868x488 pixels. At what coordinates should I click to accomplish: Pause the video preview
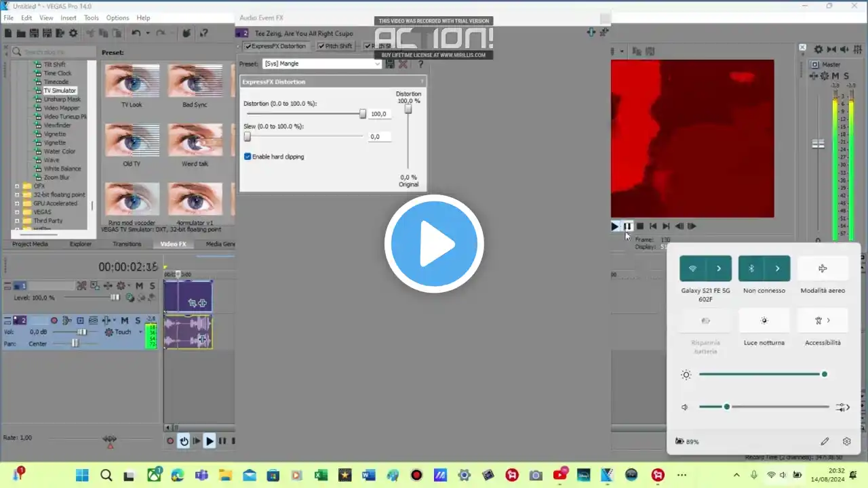pos(627,226)
